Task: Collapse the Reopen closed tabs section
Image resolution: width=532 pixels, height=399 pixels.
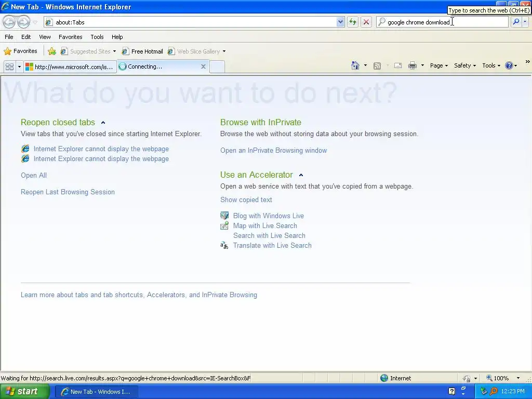Action: (103, 123)
